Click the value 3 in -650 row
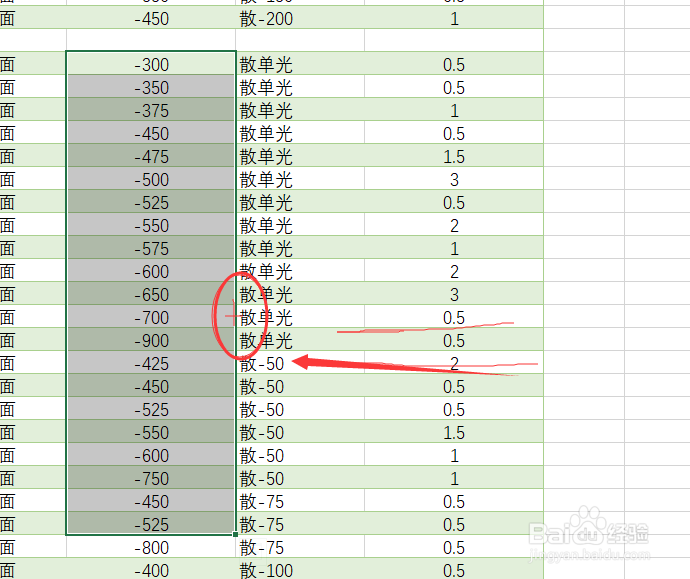The image size is (690, 579). coord(454,294)
